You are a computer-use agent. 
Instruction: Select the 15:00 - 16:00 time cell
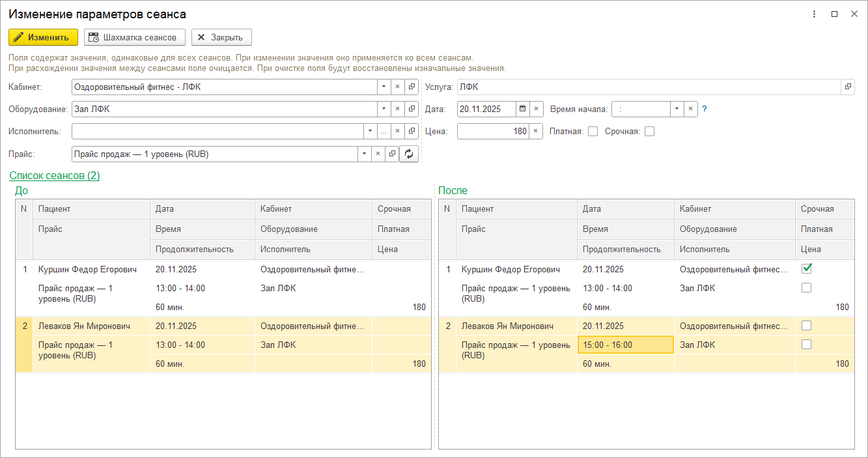tap(625, 345)
